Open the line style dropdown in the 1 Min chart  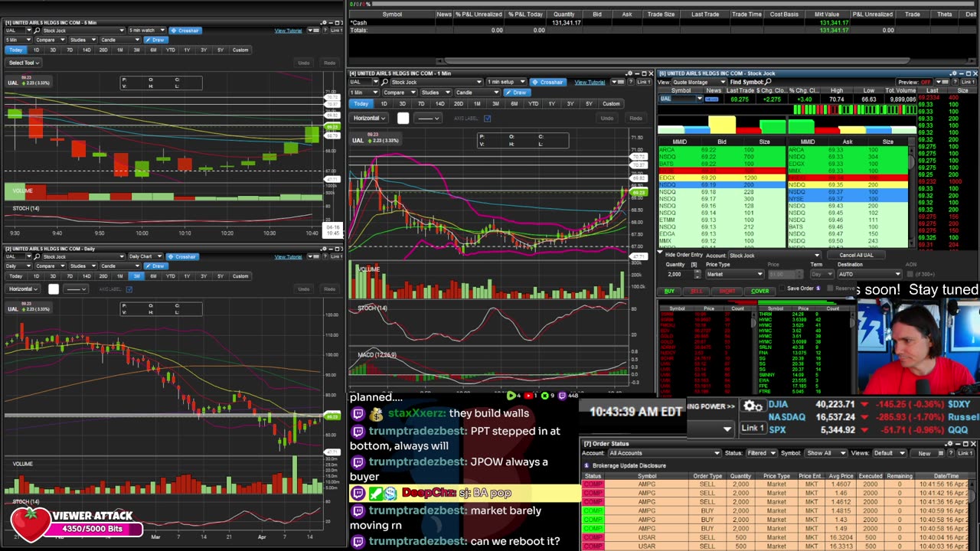(x=427, y=119)
